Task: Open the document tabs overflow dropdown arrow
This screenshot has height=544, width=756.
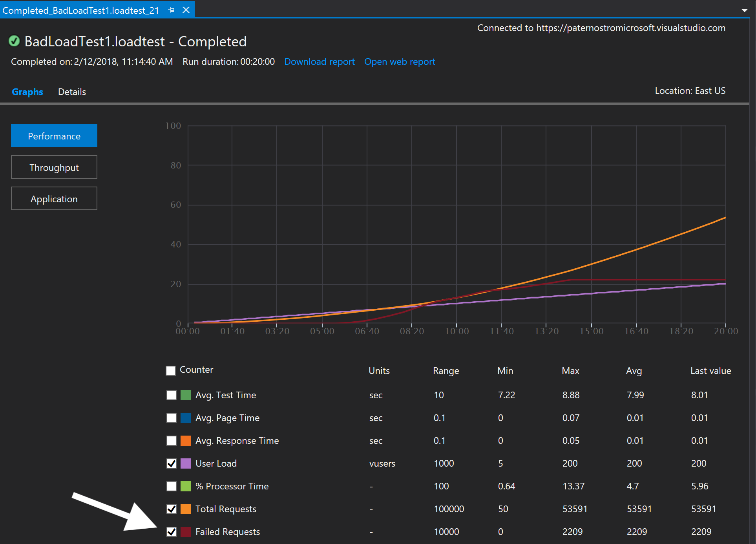Action: pos(744,11)
